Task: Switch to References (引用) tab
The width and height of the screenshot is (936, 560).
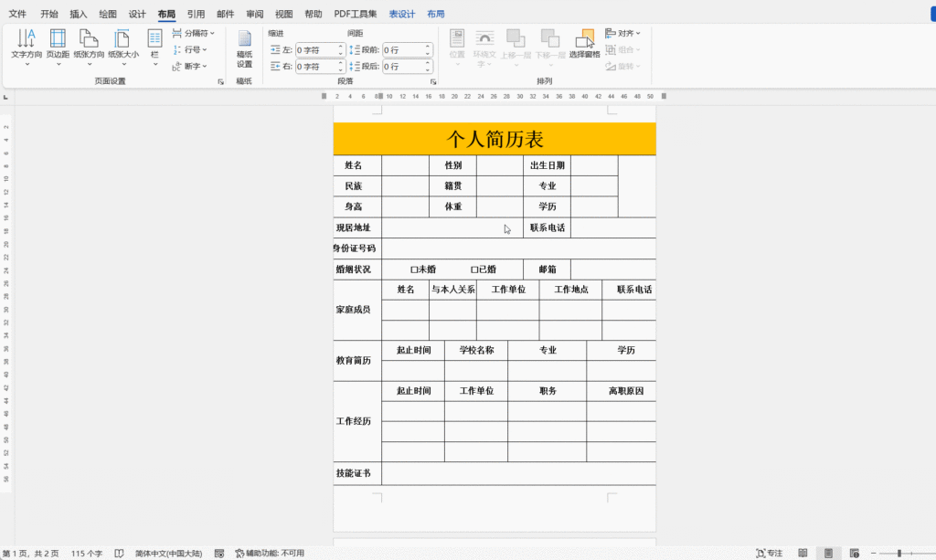Action: click(196, 14)
